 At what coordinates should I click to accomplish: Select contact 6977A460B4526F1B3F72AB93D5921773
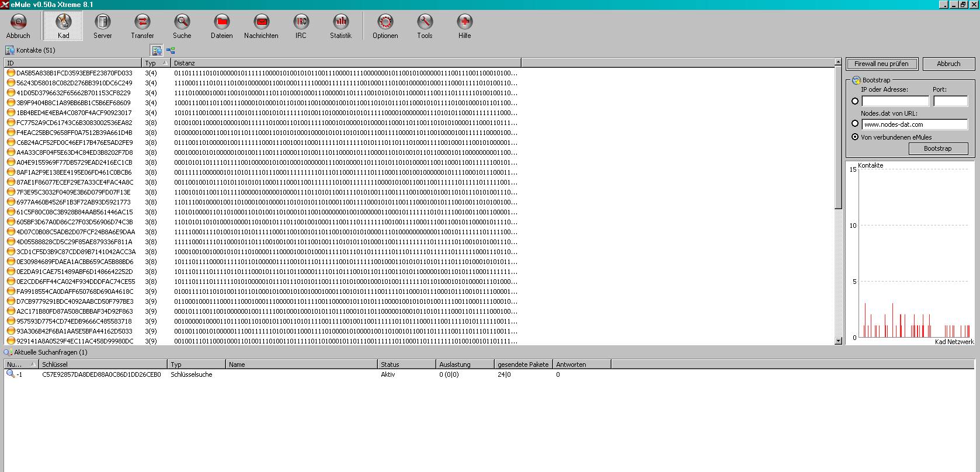[74, 202]
